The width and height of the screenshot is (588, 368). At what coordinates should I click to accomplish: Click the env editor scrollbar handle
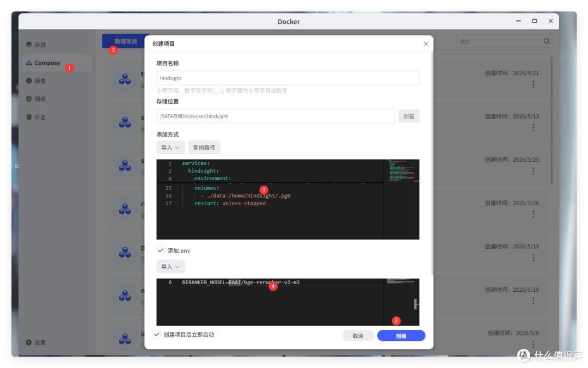[415, 304]
